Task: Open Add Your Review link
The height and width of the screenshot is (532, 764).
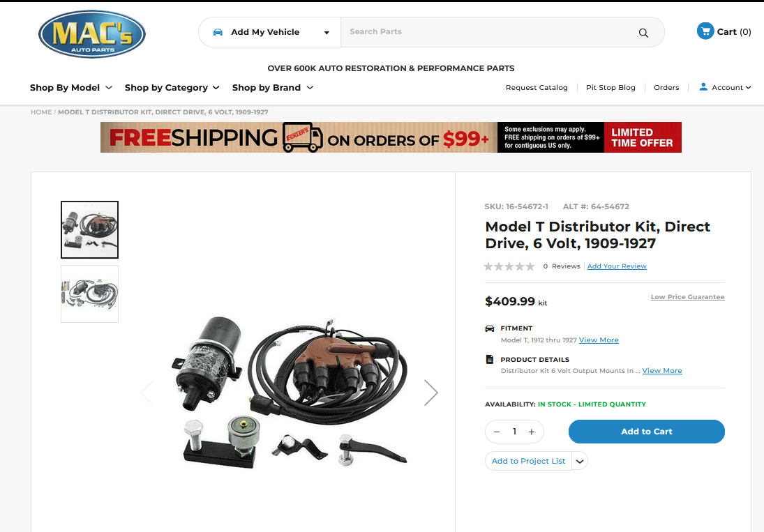Action: point(617,266)
